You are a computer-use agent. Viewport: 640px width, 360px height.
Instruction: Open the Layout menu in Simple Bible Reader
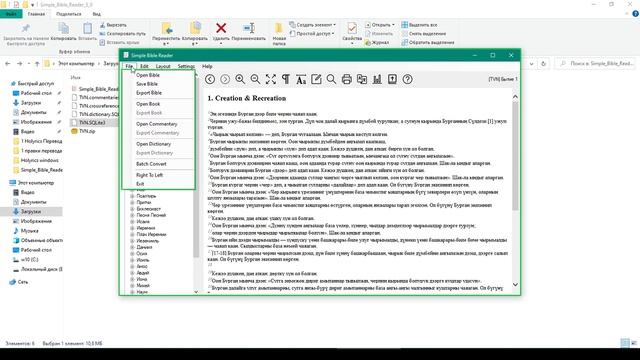163,66
